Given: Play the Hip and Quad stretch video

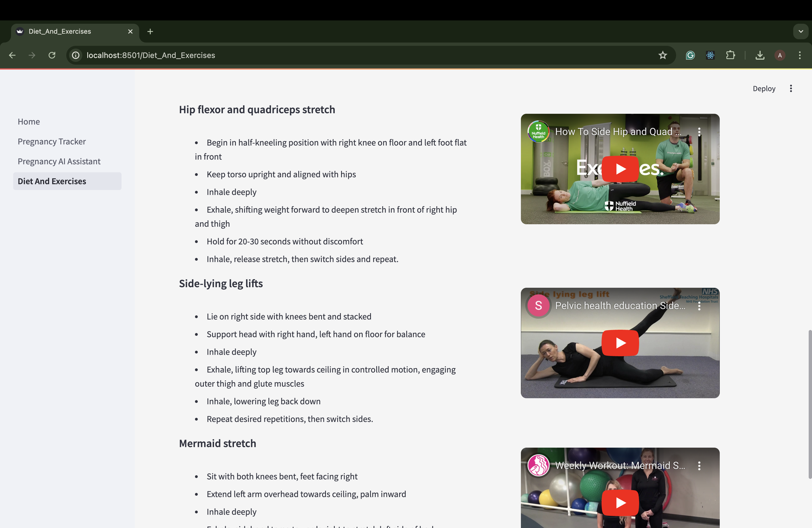Looking at the screenshot, I should [620, 169].
